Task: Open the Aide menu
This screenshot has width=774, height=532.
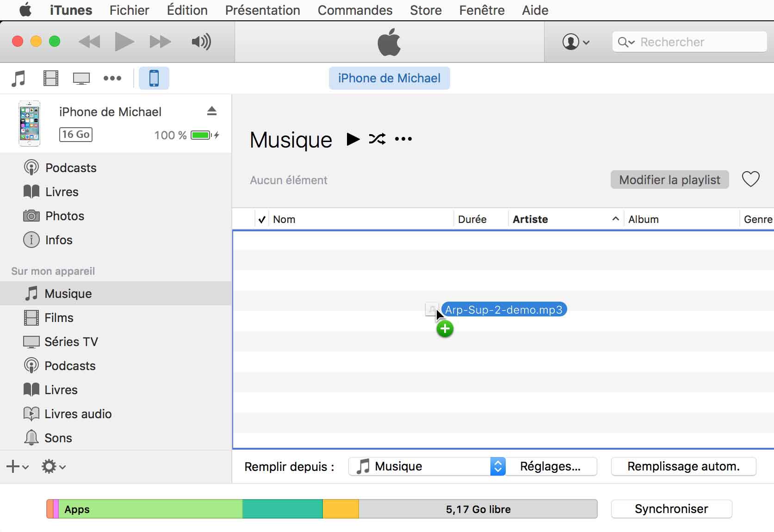Action: [x=535, y=10]
